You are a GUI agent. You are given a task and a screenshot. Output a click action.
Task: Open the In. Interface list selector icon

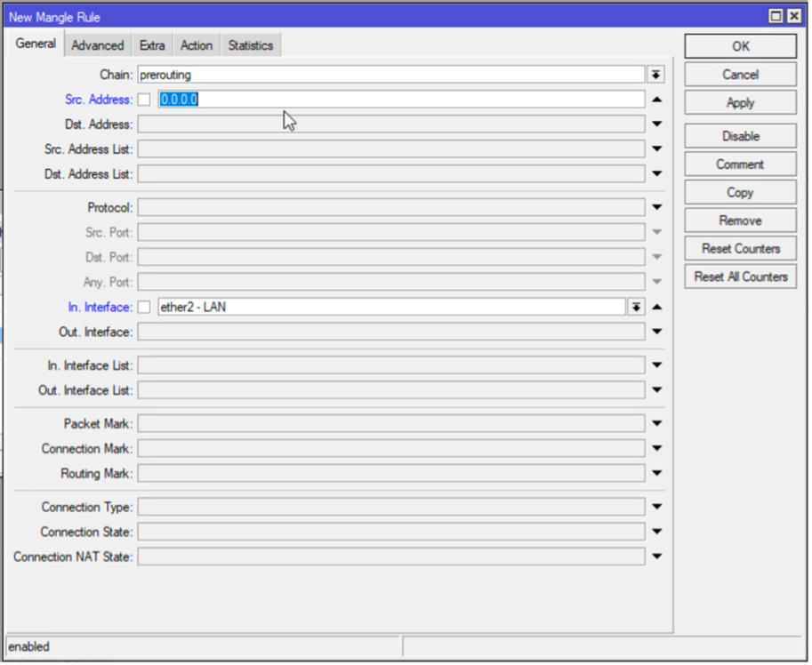point(635,307)
